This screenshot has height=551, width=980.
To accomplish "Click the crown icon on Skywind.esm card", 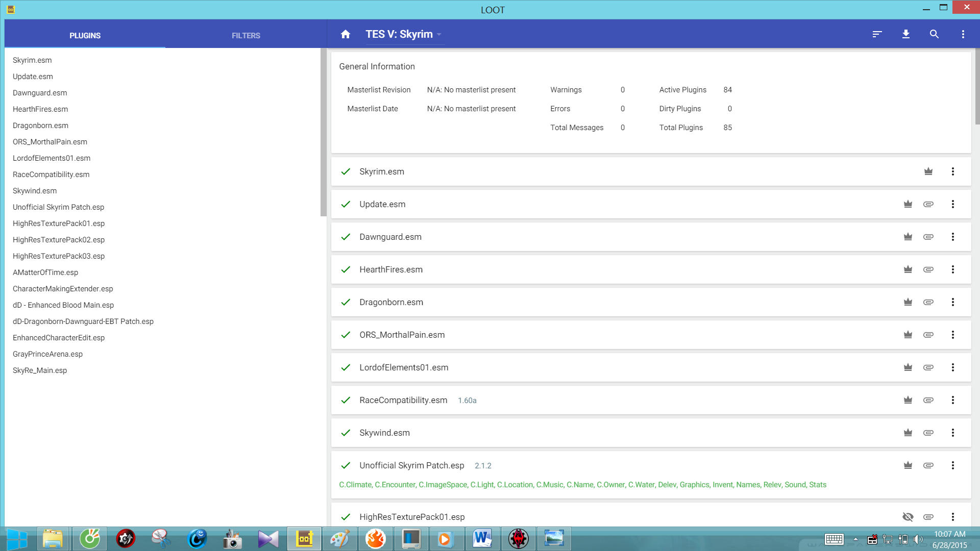I will (x=908, y=433).
